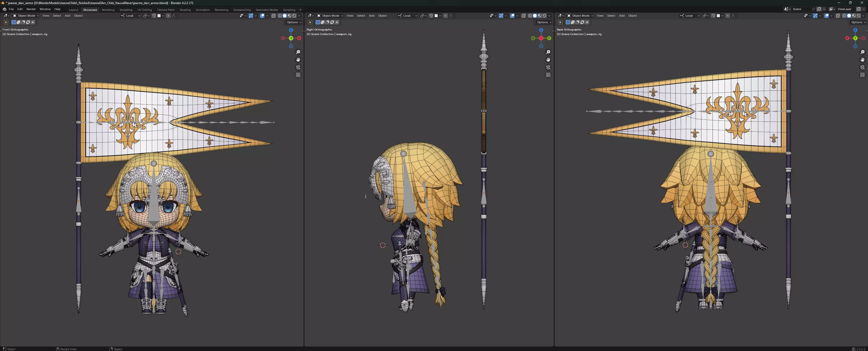Select material preview shading in Front viewport
This screenshot has height=351, width=868.
click(289, 15)
